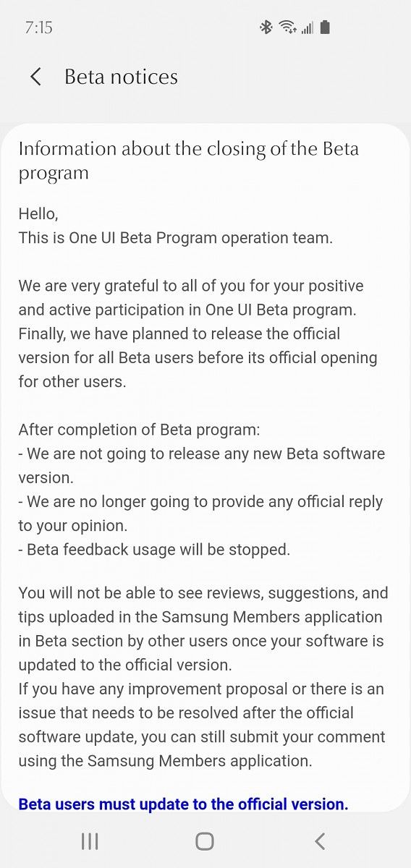Tap the 7:15 clock in the status bar
This screenshot has height=868, width=411.
pyautogui.click(x=38, y=27)
